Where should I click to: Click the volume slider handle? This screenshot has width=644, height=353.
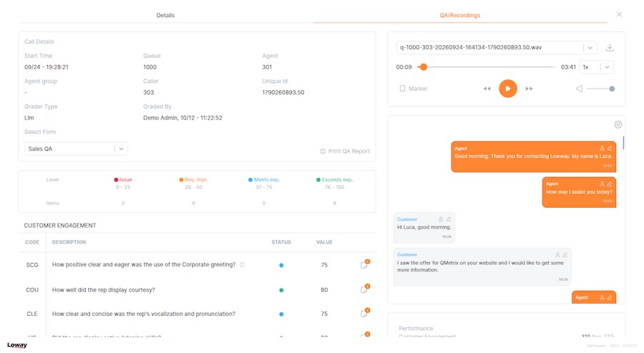[612, 89]
